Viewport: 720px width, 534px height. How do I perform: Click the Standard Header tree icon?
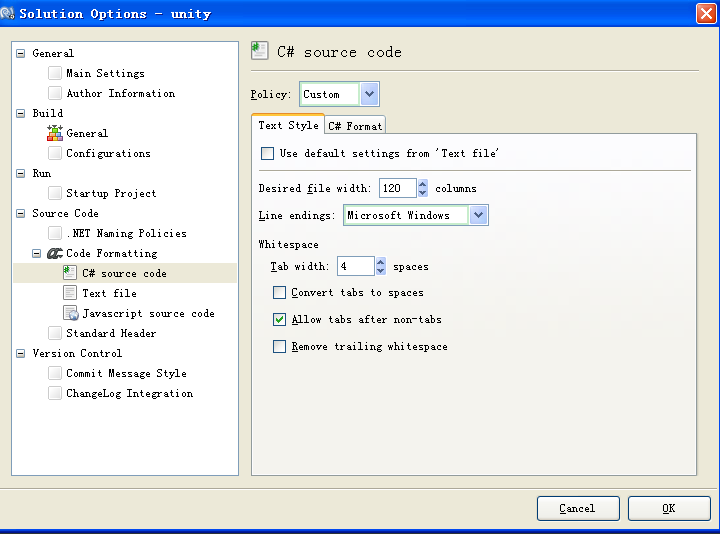(x=55, y=333)
